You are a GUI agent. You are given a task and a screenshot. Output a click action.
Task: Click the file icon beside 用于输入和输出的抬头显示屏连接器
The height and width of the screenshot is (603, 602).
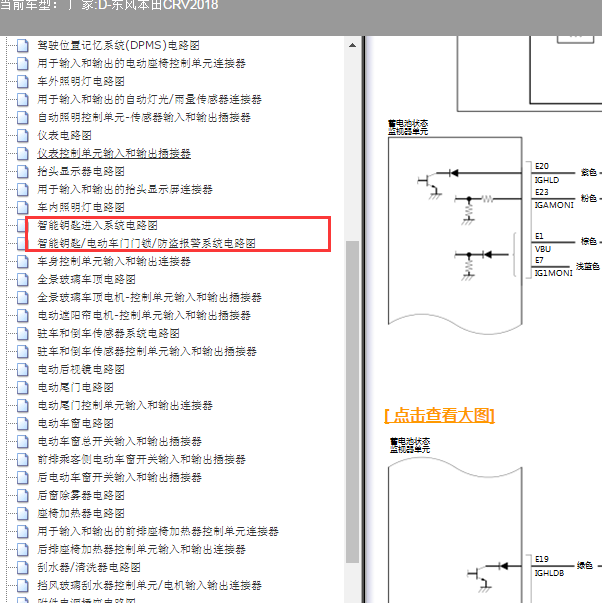pyautogui.click(x=23, y=189)
